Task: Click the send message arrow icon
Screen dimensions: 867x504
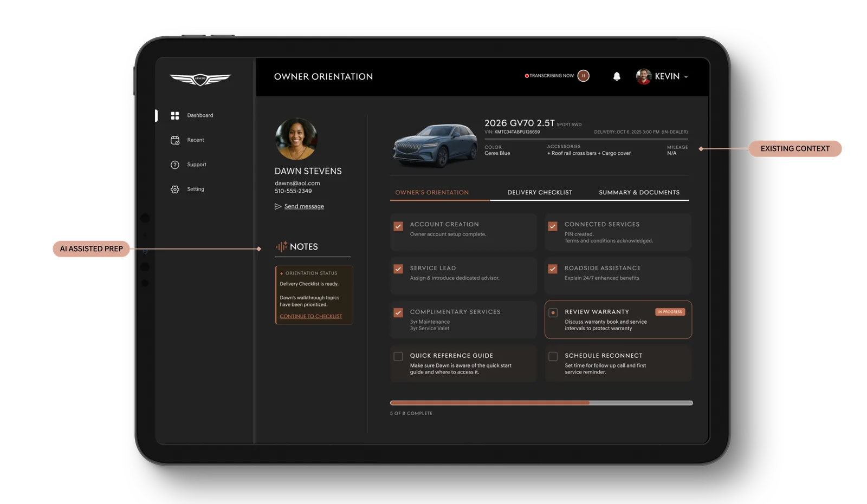Action: [x=278, y=206]
